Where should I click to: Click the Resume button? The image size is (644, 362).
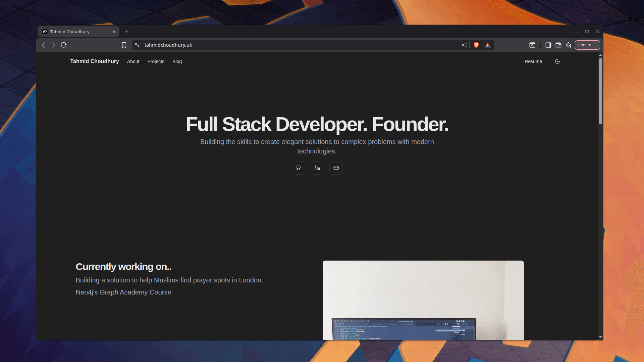tap(533, 61)
